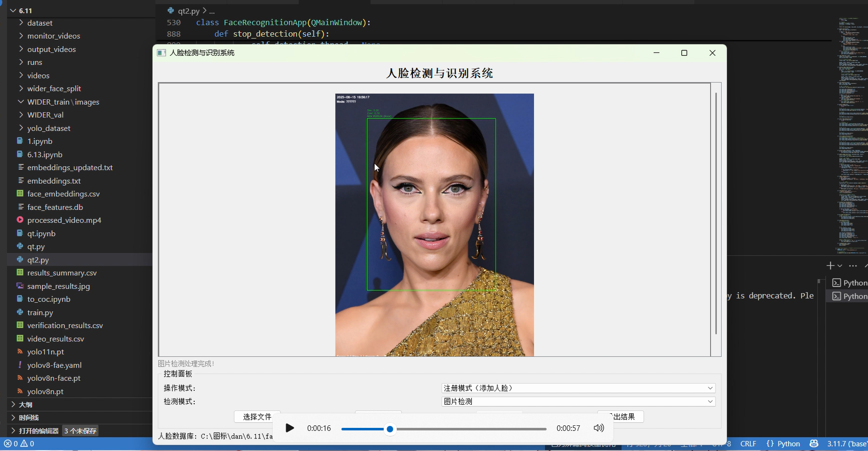868x451 pixels.
Task: Click the face image in the viewer
Action: click(435, 225)
